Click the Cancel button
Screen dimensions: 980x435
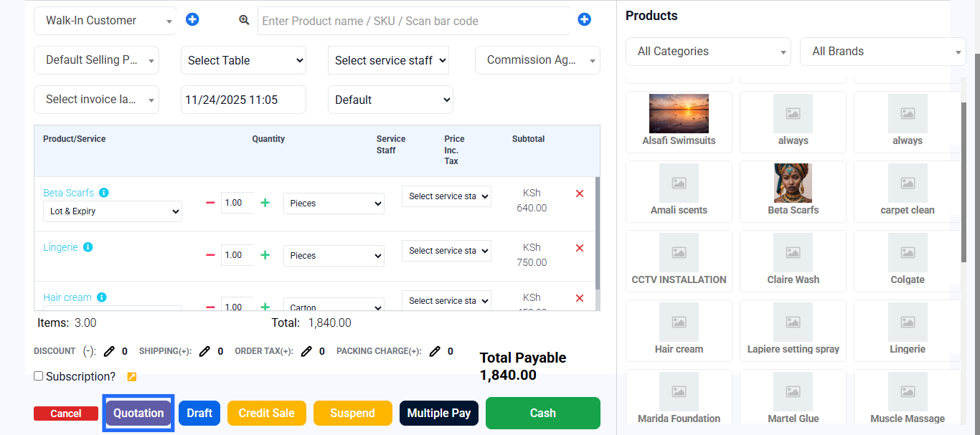pyautogui.click(x=66, y=414)
